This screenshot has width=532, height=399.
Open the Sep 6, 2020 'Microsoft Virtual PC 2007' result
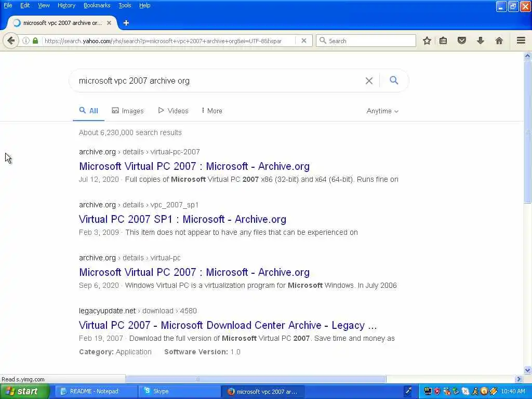click(194, 272)
